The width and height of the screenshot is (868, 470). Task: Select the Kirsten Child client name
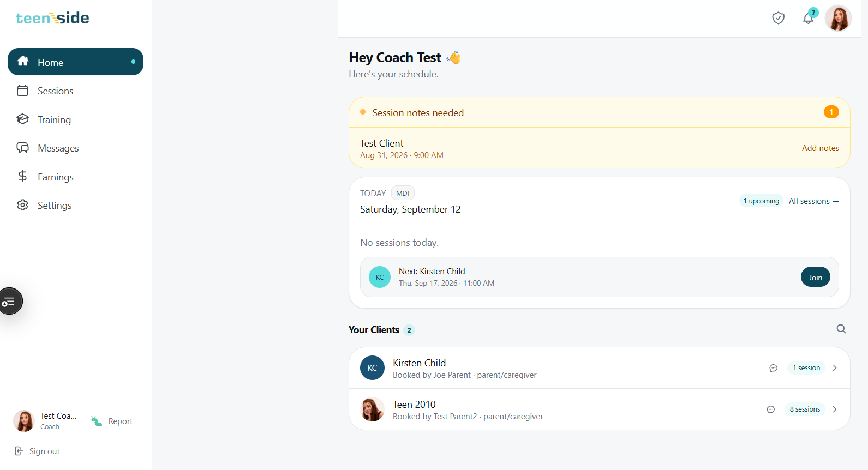(x=420, y=363)
